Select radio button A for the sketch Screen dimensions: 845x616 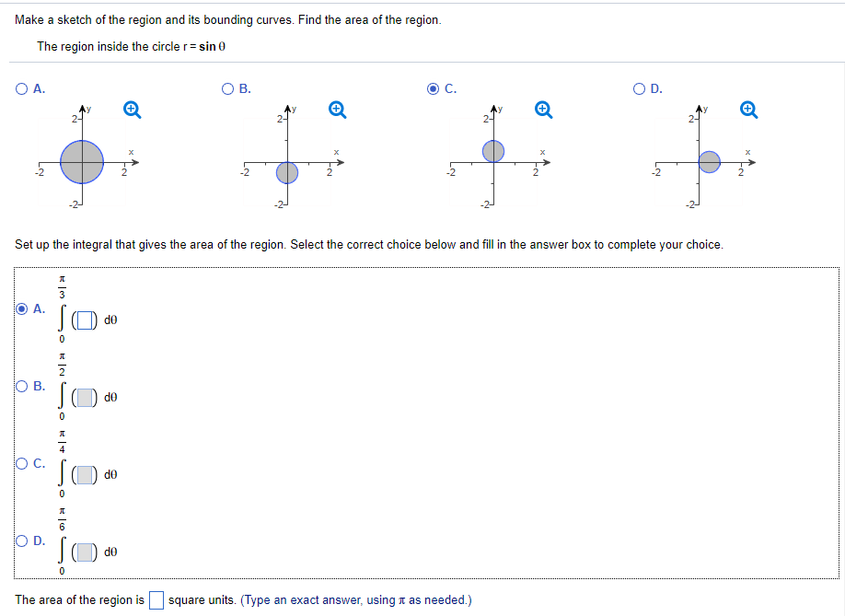click(19, 88)
